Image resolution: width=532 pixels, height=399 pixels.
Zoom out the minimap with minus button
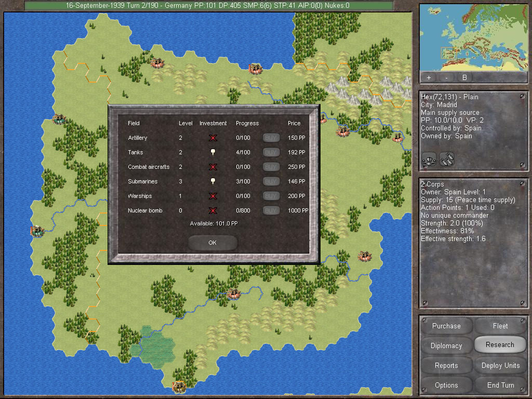click(x=446, y=78)
